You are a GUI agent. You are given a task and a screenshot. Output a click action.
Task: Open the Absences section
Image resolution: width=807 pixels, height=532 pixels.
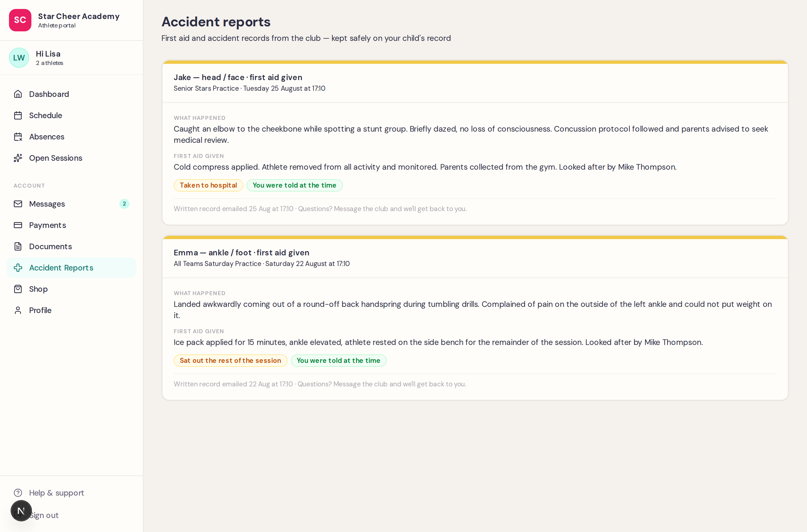(x=71, y=137)
